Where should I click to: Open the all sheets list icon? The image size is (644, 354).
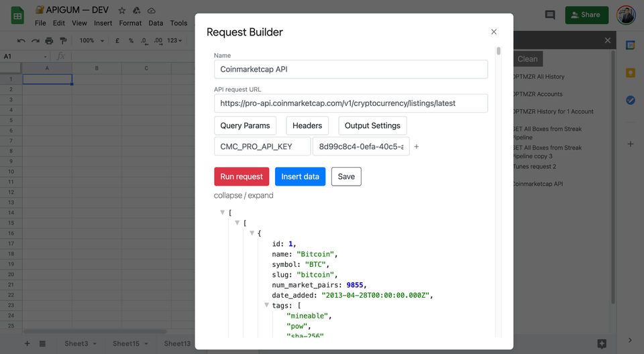(42, 343)
